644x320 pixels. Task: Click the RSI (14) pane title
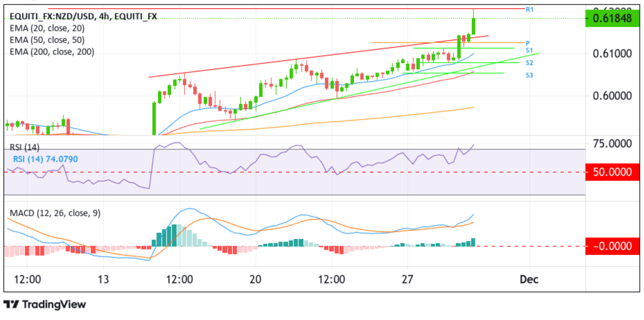(25, 147)
